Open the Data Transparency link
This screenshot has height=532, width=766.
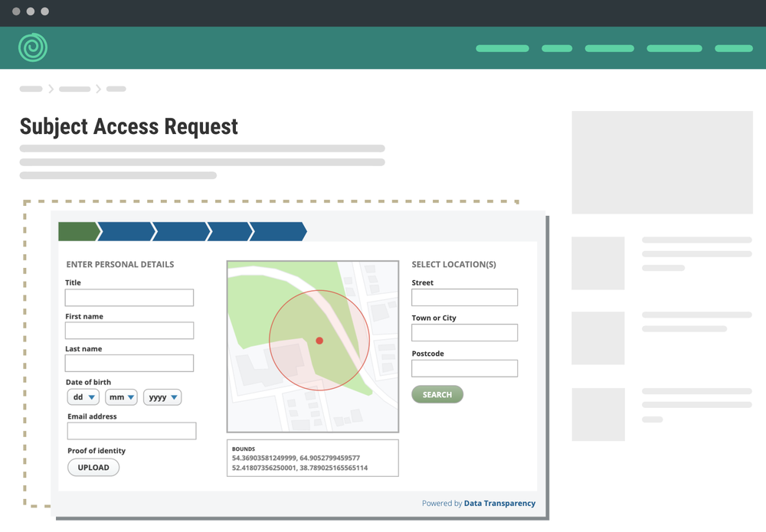coord(499,504)
